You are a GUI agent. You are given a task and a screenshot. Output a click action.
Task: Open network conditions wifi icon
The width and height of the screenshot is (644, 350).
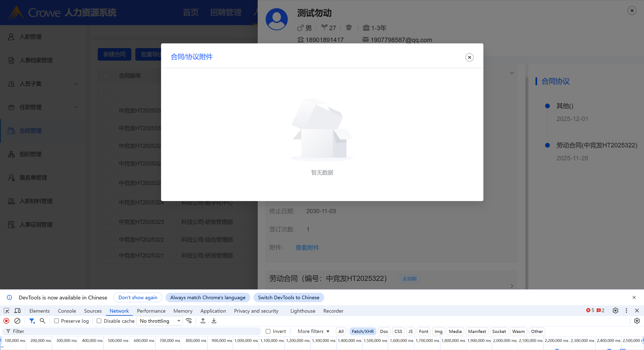coord(189,321)
